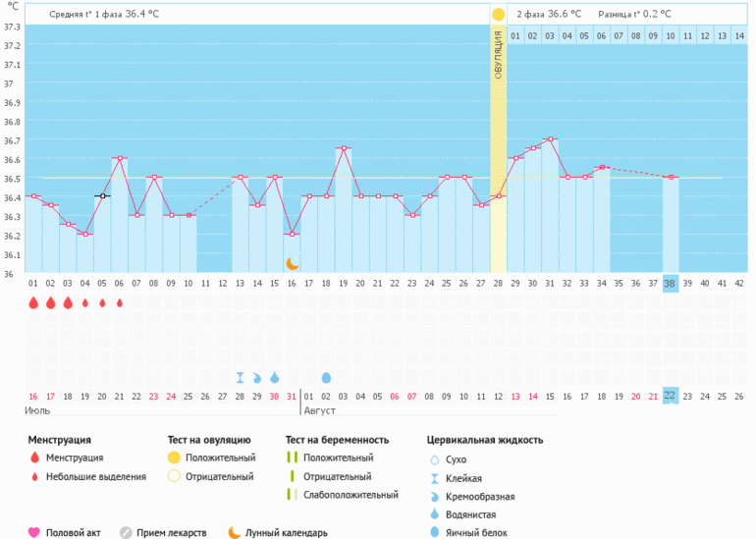
Task: Click the vertical ОВУЛЯЦИЯ marker bar
Action: (x=499, y=147)
